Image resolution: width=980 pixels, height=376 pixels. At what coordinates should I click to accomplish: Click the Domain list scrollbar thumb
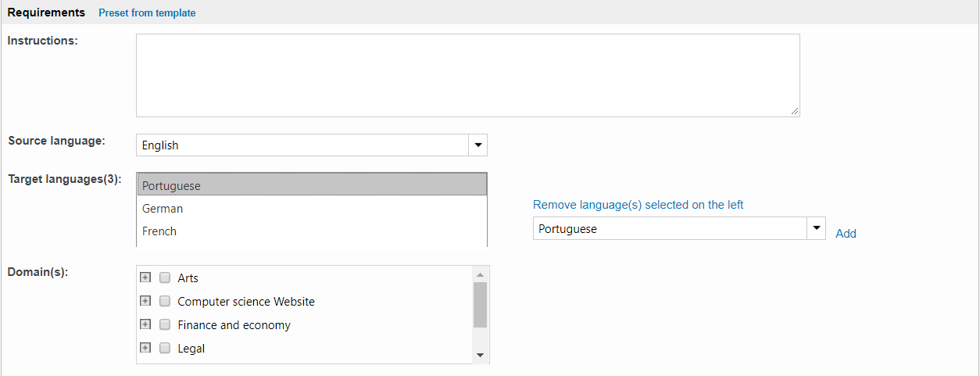480,304
